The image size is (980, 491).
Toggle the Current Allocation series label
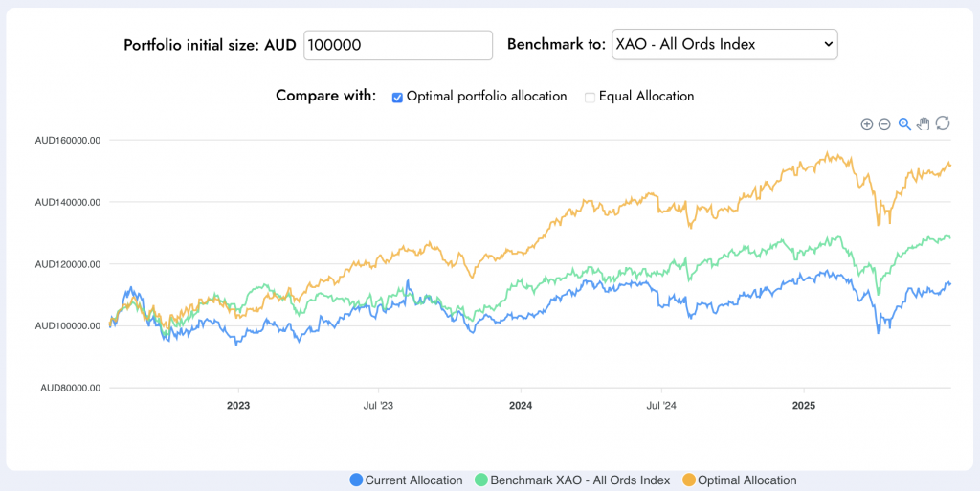click(413, 480)
